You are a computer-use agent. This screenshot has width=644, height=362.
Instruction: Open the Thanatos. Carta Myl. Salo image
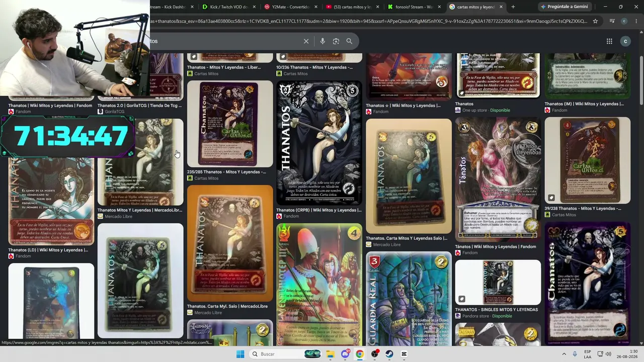pyautogui.click(x=230, y=243)
